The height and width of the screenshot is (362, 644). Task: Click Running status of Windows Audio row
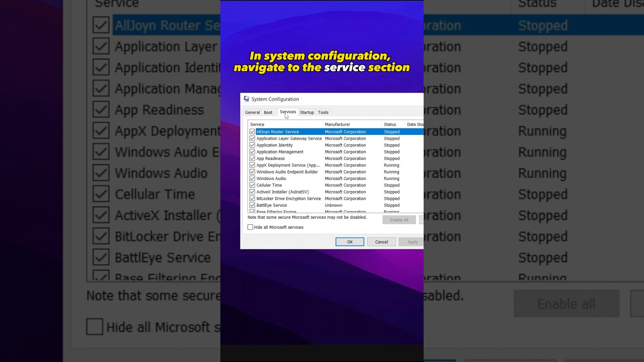[391, 178]
